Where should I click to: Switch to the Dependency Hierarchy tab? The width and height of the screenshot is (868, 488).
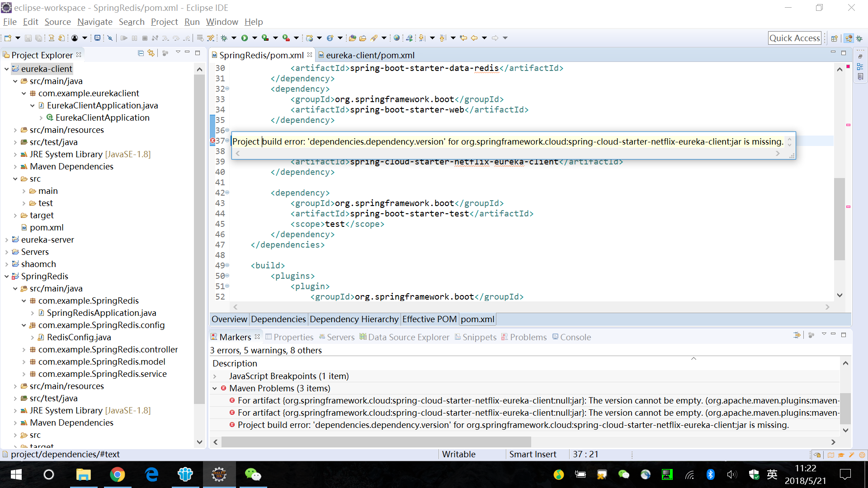(354, 319)
